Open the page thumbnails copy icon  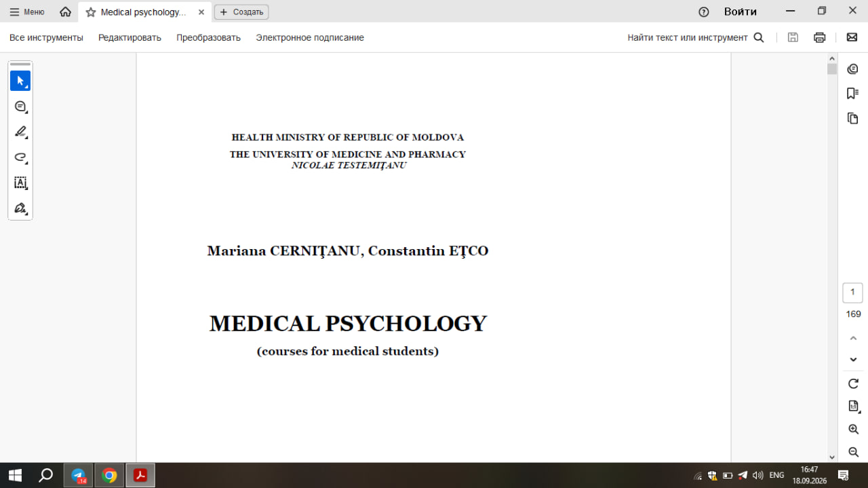point(853,118)
